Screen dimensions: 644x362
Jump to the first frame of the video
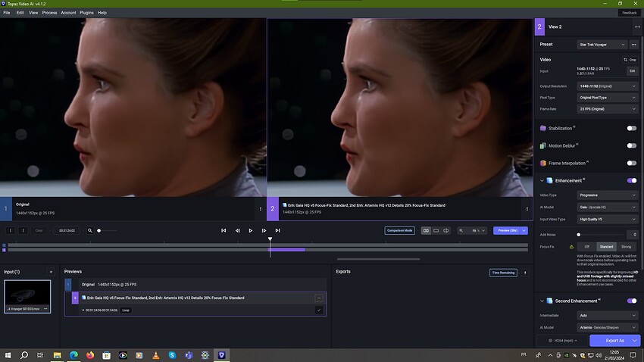pyautogui.click(x=224, y=230)
